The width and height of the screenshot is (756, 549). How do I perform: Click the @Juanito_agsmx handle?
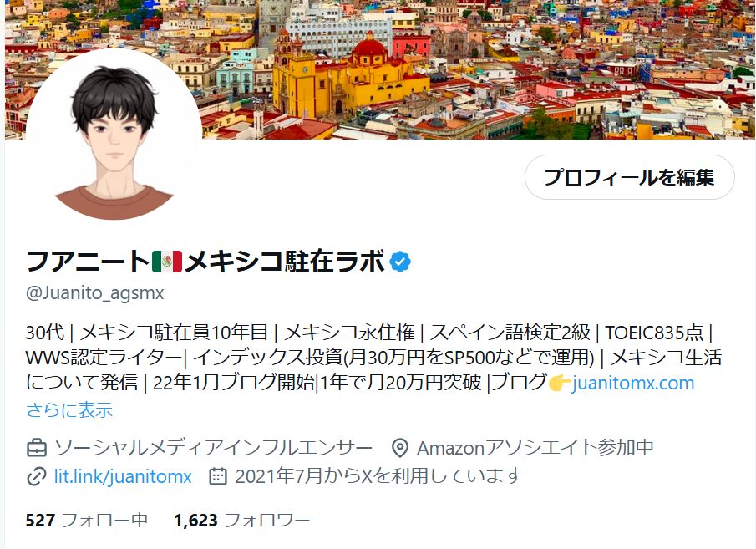(95, 292)
